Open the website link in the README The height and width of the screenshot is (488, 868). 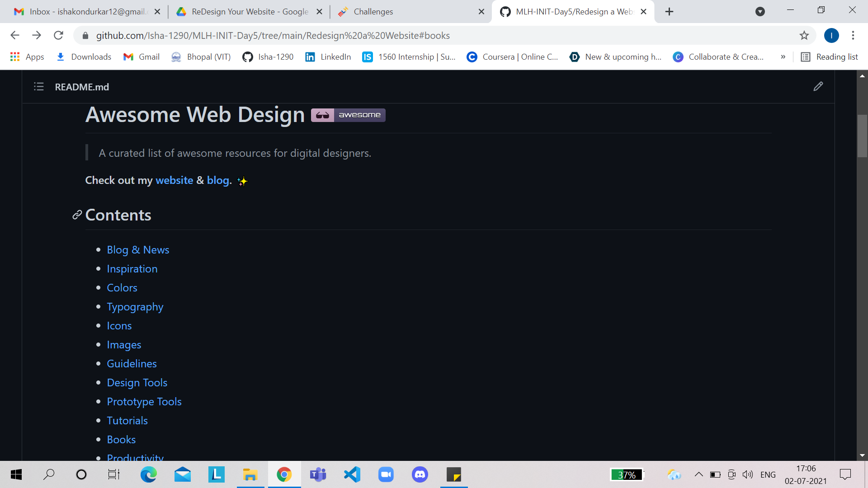coord(174,180)
